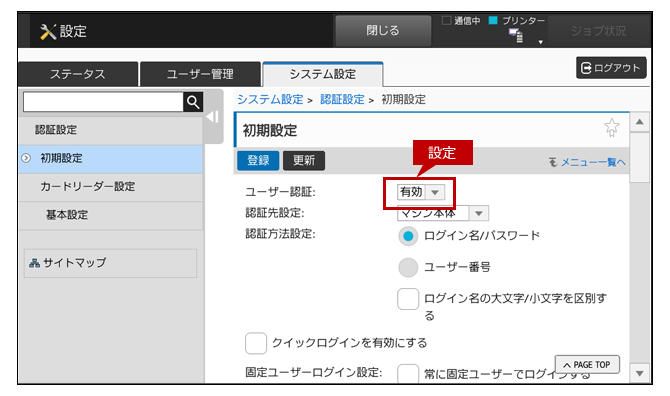The height and width of the screenshot is (396, 670).
Task: Check 常に固定ユーザーでログインする checkbox
Action: click(408, 374)
